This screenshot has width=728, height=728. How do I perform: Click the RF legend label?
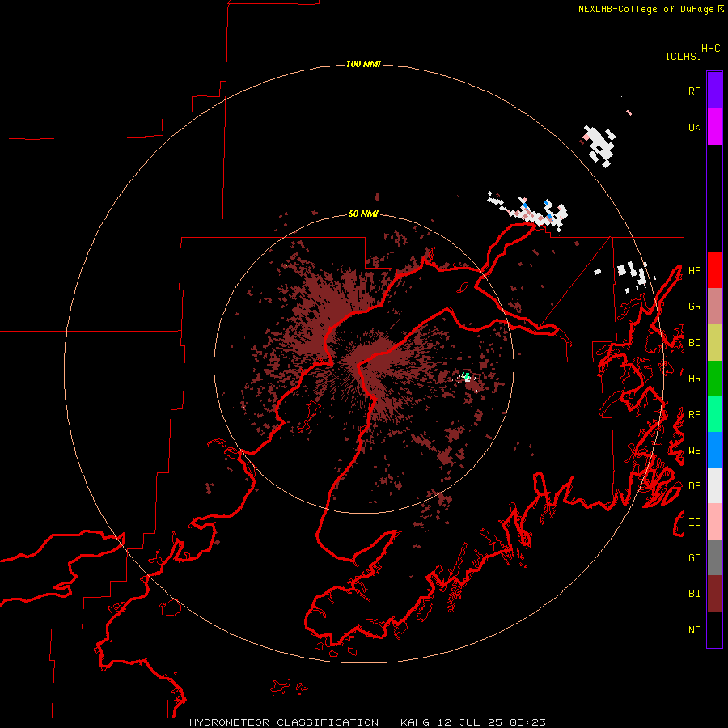click(x=694, y=91)
